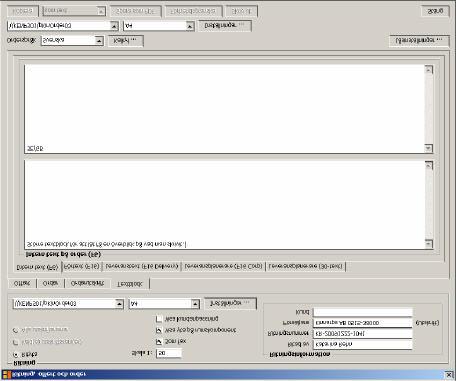Click the Stäng button

435,11
